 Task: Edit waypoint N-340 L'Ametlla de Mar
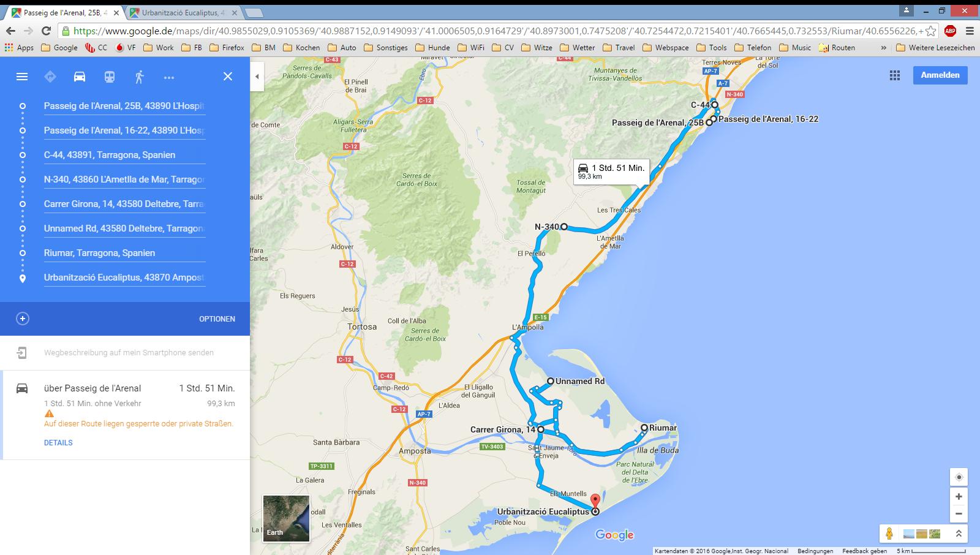click(x=124, y=179)
